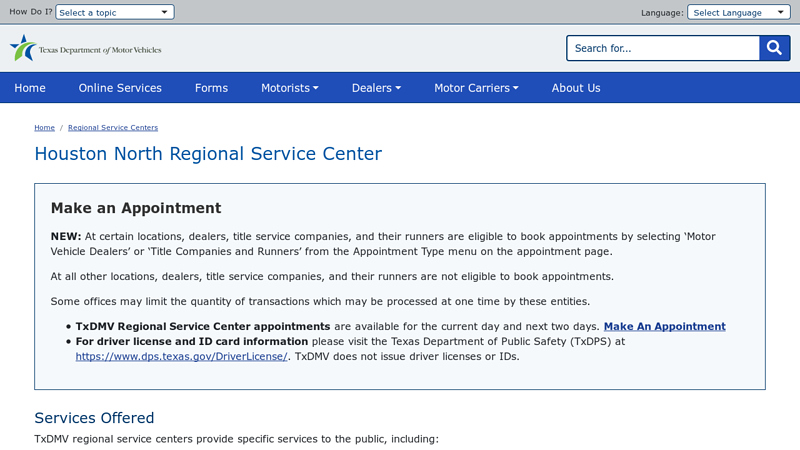
Task: Click 'For driver license and ID card information'
Action: [192, 341]
